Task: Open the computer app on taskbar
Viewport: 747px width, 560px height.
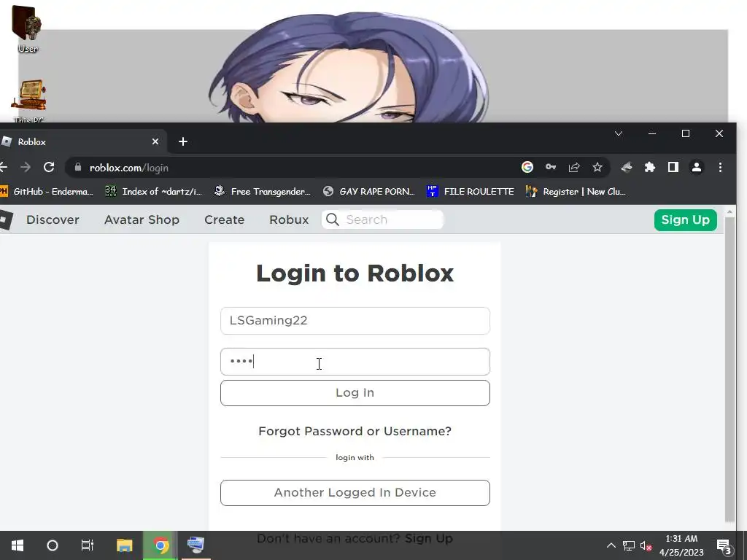Action: (196, 545)
